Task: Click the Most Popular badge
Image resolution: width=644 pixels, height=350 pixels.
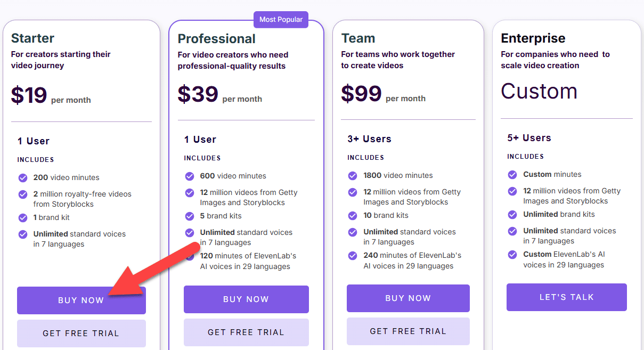Action: click(281, 19)
